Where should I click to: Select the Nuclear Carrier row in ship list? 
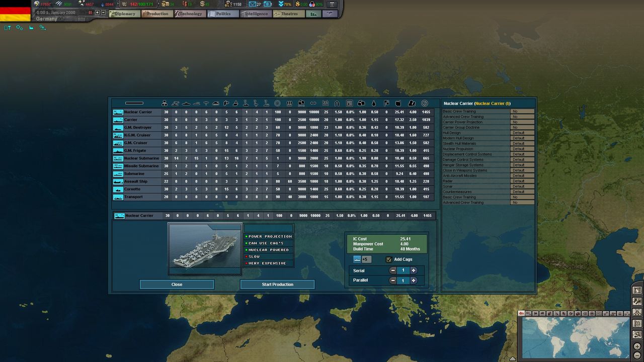tap(273, 112)
